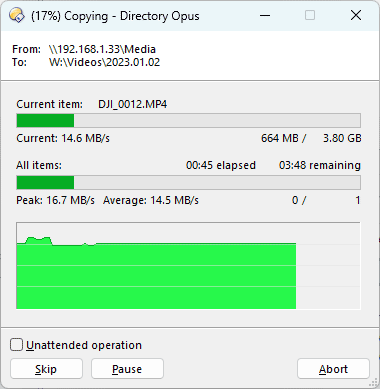Click the 00:45 elapsed time label
Screen dimensions: 380x389
221,165
